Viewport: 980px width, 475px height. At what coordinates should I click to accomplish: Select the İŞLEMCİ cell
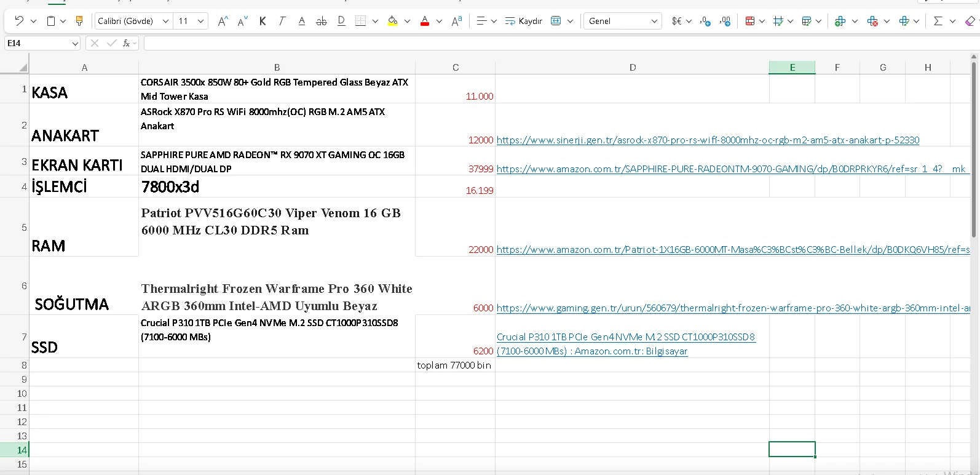pyautogui.click(x=84, y=186)
